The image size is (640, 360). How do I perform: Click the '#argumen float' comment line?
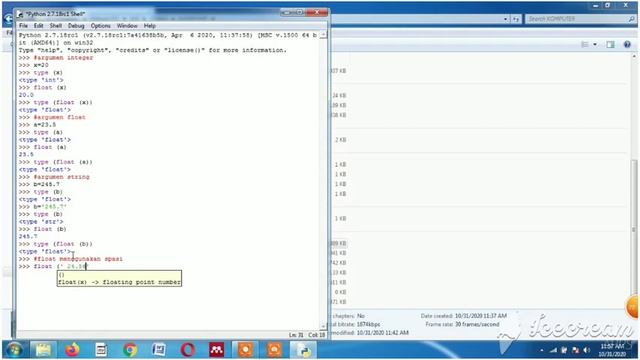click(x=60, y=117)
